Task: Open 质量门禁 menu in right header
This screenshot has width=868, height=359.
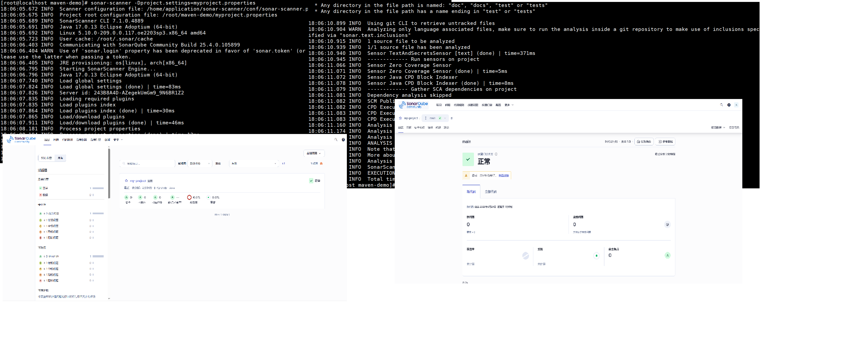Action: coord(487,105)
